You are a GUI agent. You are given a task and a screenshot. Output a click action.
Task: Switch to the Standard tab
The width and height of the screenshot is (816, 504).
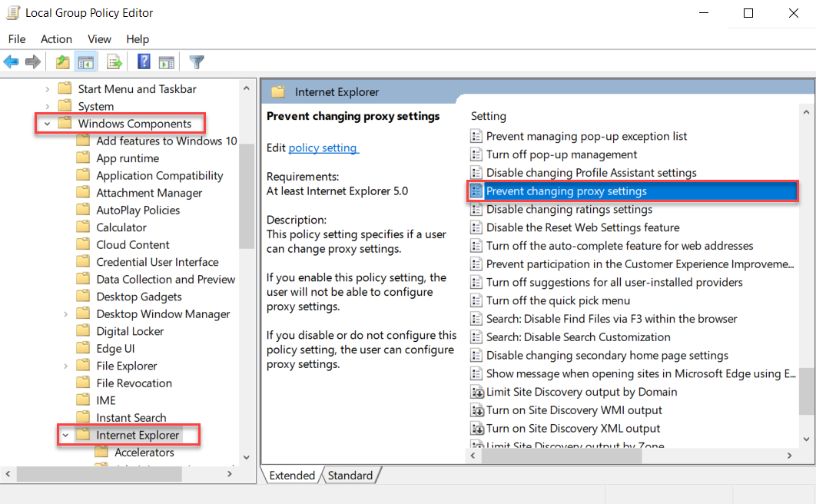pyautogui.click(x=350, y=475)
